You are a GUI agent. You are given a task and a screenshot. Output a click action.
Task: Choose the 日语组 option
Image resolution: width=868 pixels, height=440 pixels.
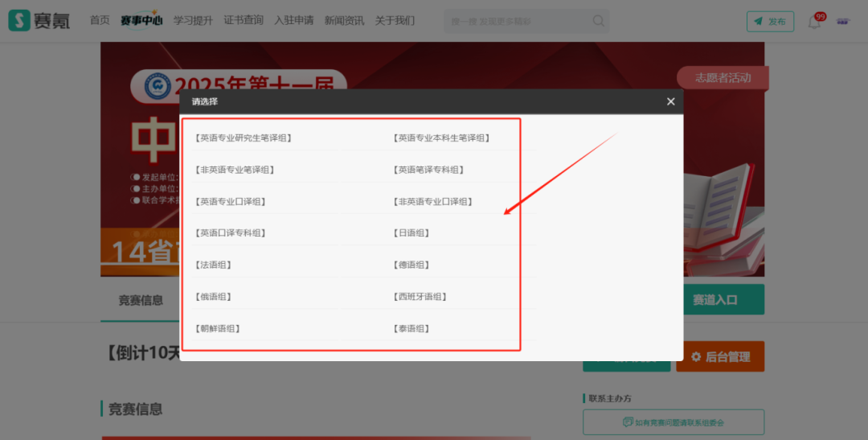(411, 233)
